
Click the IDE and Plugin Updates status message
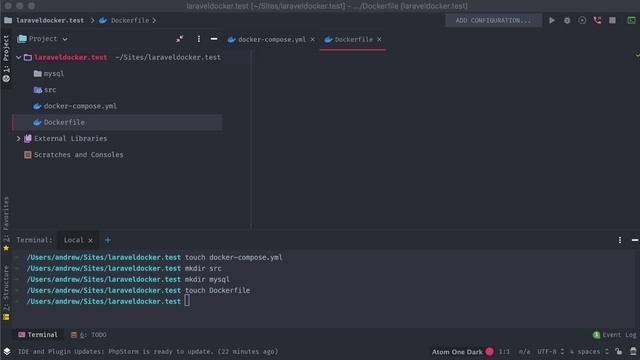[148, 351]
